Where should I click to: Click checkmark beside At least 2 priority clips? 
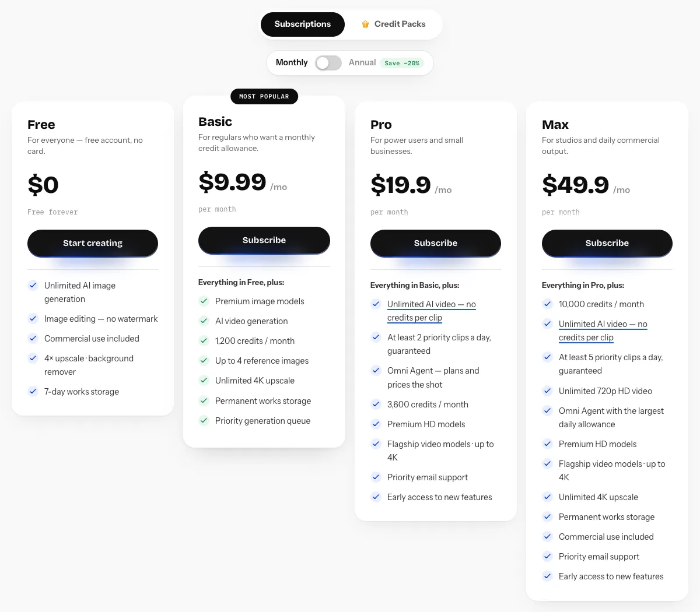point(376,337)
